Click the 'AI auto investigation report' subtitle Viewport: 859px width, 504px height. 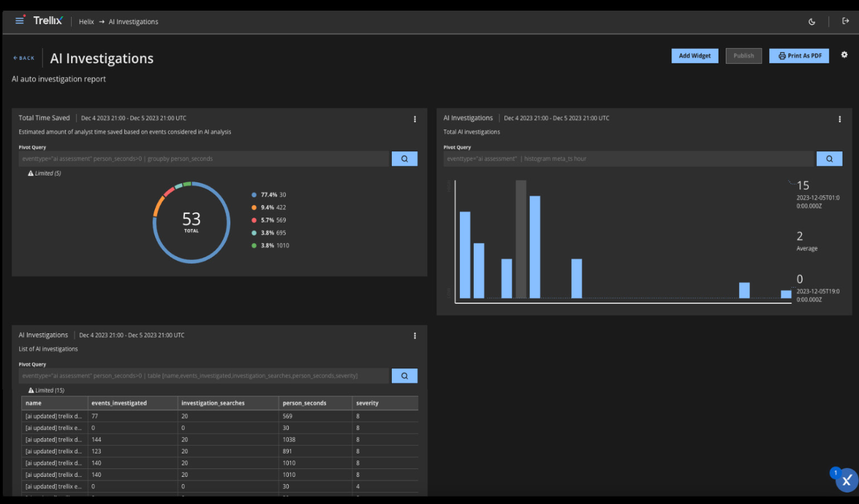pyautogui.click(x=59, y=79)
